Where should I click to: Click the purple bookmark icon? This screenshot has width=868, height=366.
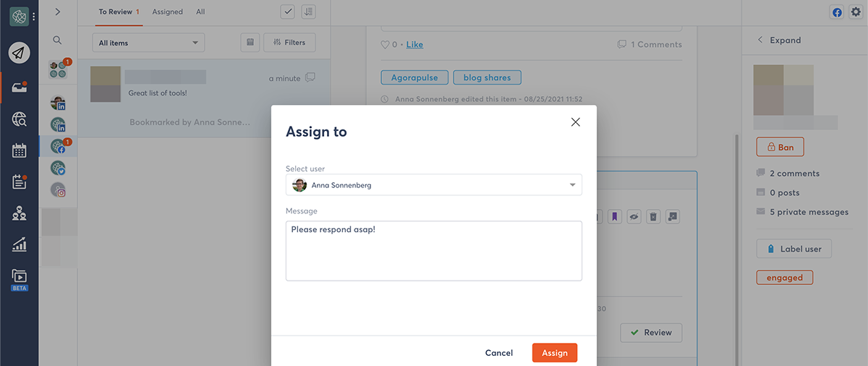click(614, 216)
